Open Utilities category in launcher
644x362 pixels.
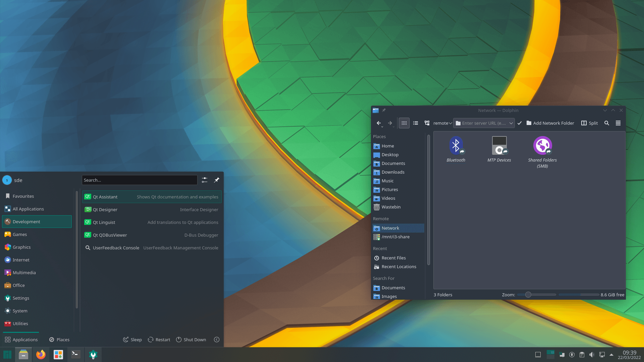click(x=37, y=323)
